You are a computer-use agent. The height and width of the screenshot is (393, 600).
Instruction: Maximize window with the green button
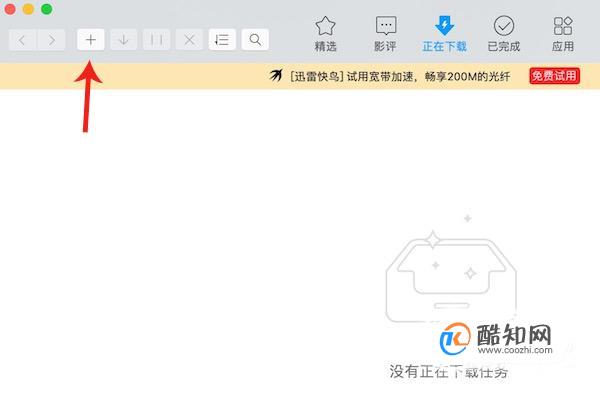click(x=47, y=9)
